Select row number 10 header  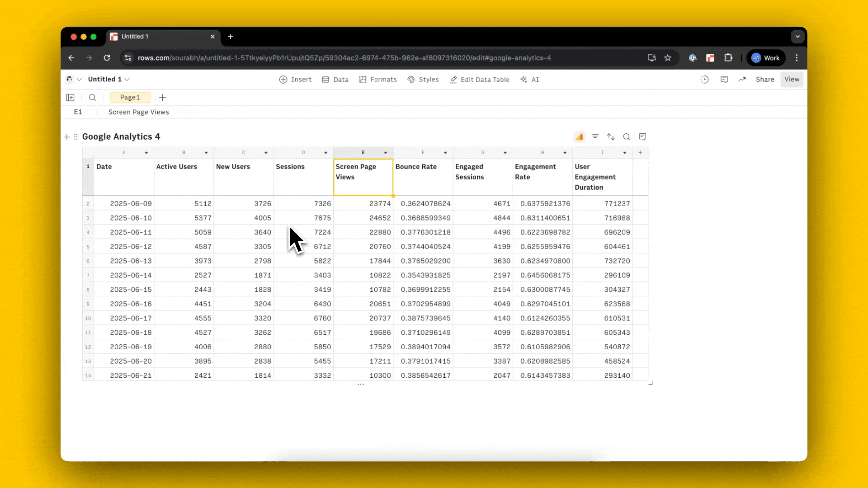coord(88,319)
